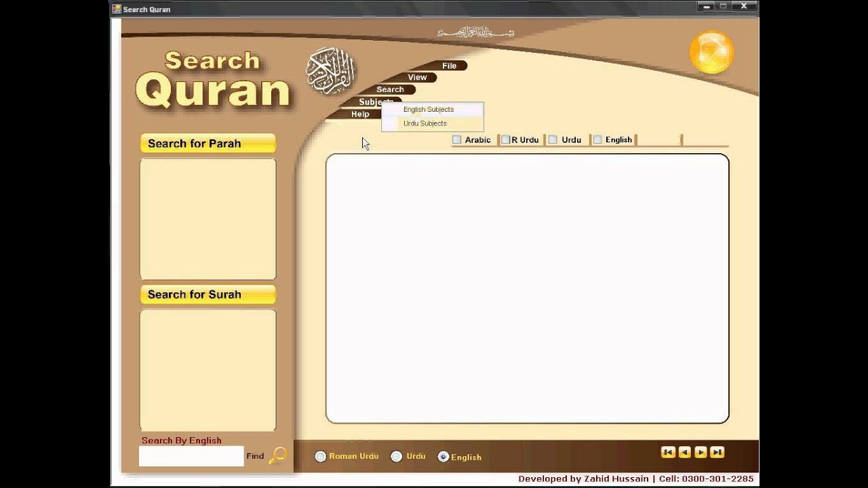Image resolution: width=868 pixels, height=488 pixels.
Task: Click the Search Quran logo text
Action: [x=213, y=80]
